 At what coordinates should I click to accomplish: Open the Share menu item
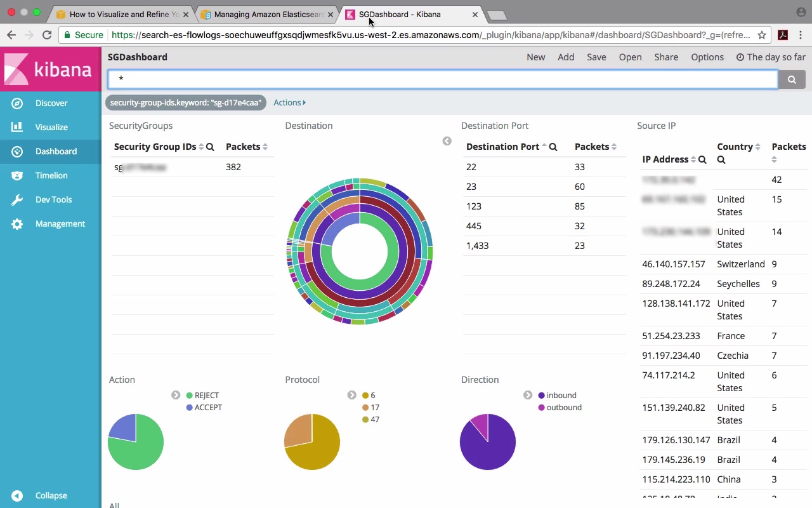coord(666,57)
